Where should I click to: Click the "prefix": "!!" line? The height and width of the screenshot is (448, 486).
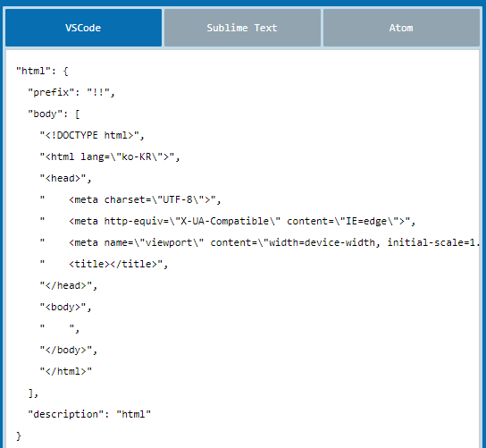[71, 92]
